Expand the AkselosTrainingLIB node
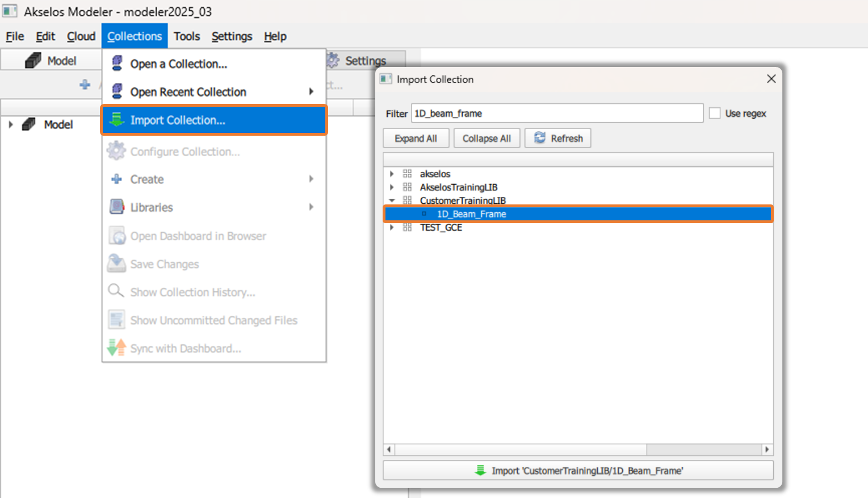The image size is (868, 498). click(x=392, y=187)
